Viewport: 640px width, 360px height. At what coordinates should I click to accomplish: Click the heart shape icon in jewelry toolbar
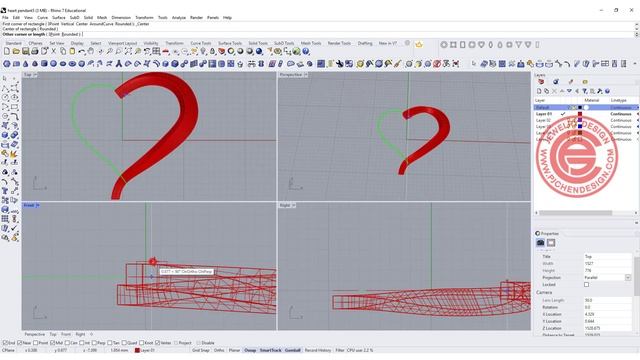pos(481,44)
